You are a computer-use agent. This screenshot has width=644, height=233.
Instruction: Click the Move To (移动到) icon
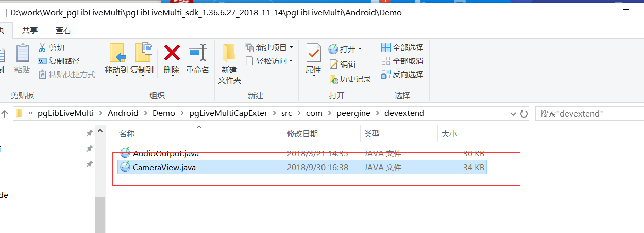tap(116, 53)
